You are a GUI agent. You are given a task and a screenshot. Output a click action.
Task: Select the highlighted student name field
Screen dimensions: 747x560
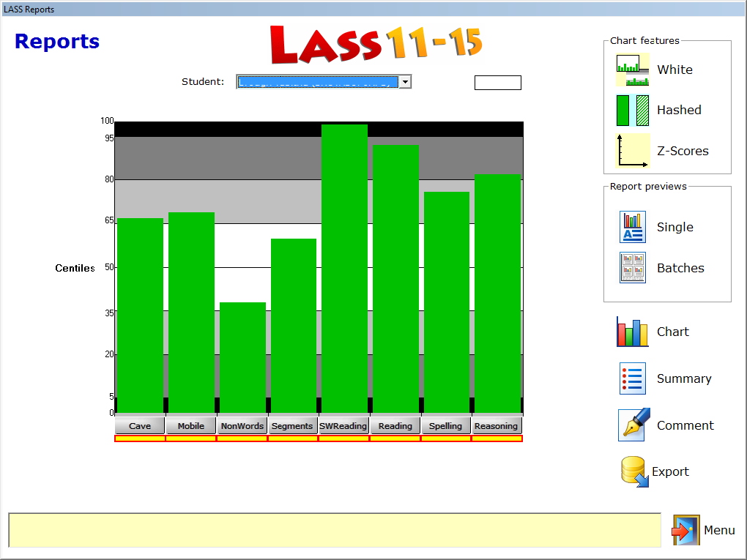coord(318,82)
